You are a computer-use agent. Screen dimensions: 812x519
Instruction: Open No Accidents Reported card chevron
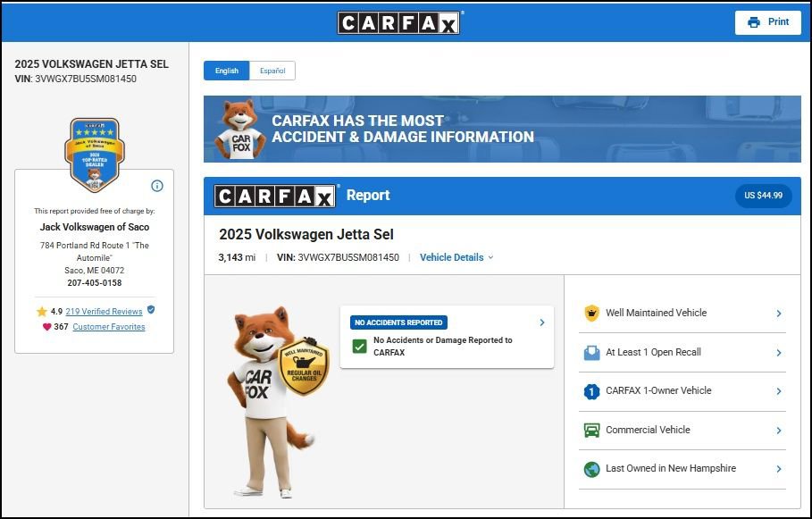(542, 322)
